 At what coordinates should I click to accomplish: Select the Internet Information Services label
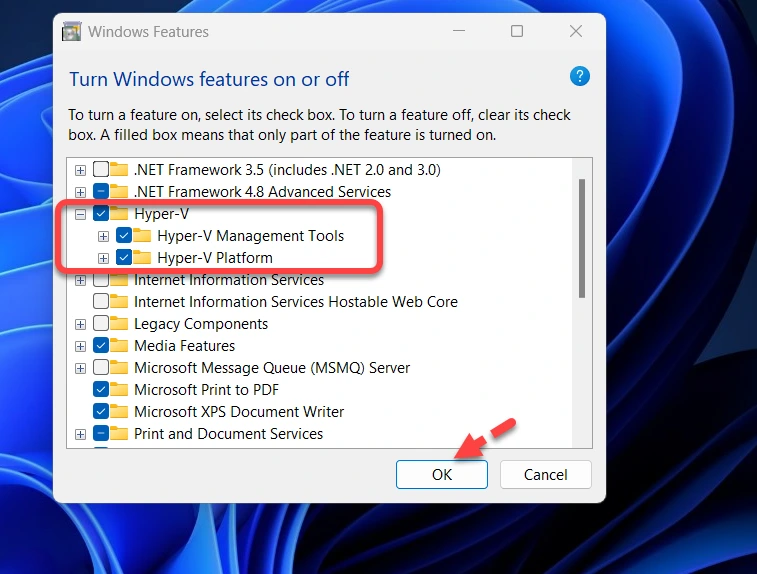coord(229,280)
